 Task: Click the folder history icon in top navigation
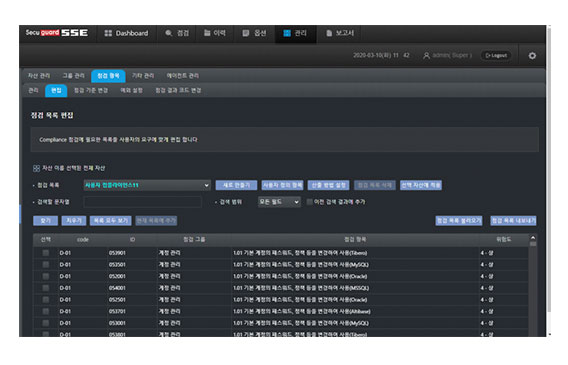(207, 33)
